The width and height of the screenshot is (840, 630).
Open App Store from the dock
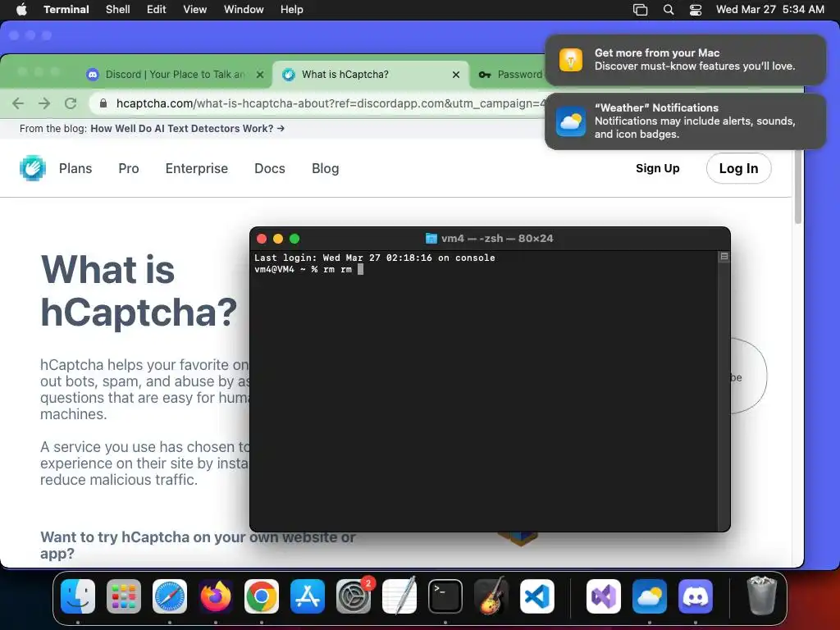pyautogui.click(x=308, y=596)
